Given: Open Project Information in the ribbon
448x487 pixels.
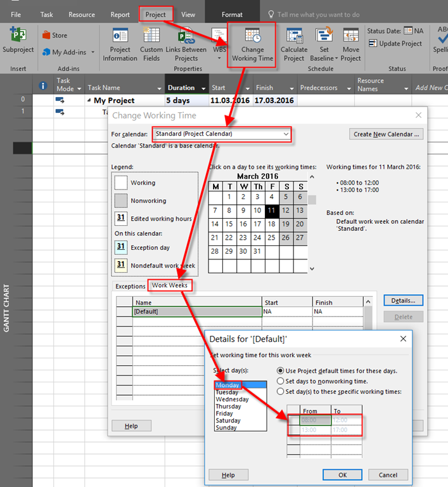Looking at the screenshot, I should coord(120,35).
